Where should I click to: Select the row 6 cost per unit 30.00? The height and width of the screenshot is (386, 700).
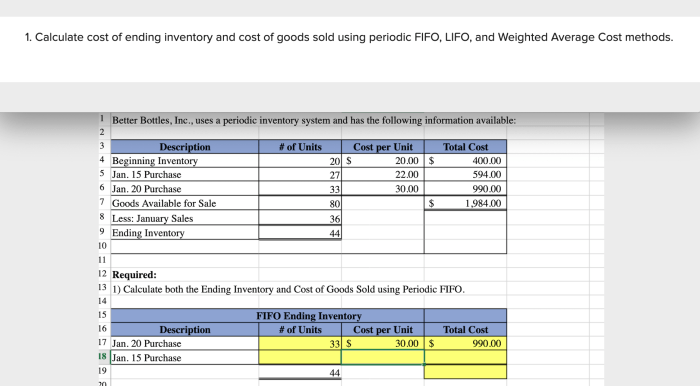point(383,189)
